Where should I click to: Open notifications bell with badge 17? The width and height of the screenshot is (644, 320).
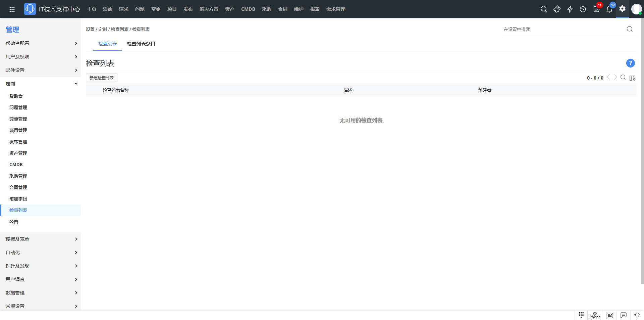pos(609,9)
